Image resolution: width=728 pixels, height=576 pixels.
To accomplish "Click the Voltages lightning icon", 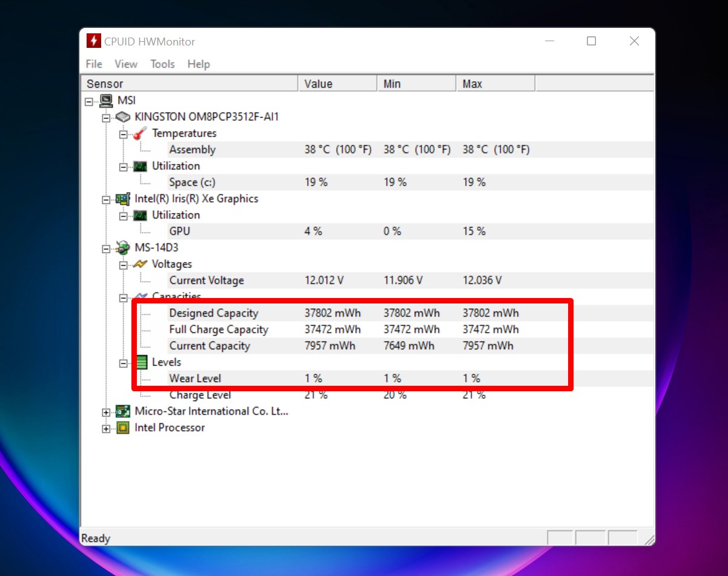I will tap(140, 264).
